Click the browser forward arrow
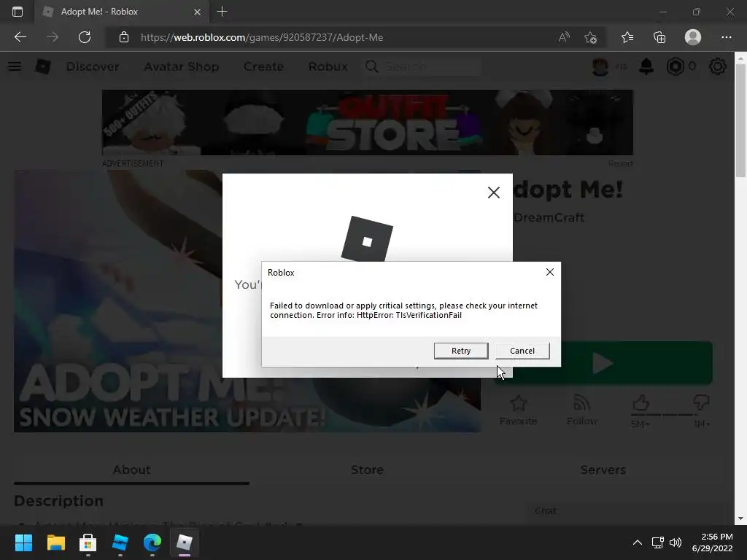 click(53, 37)
